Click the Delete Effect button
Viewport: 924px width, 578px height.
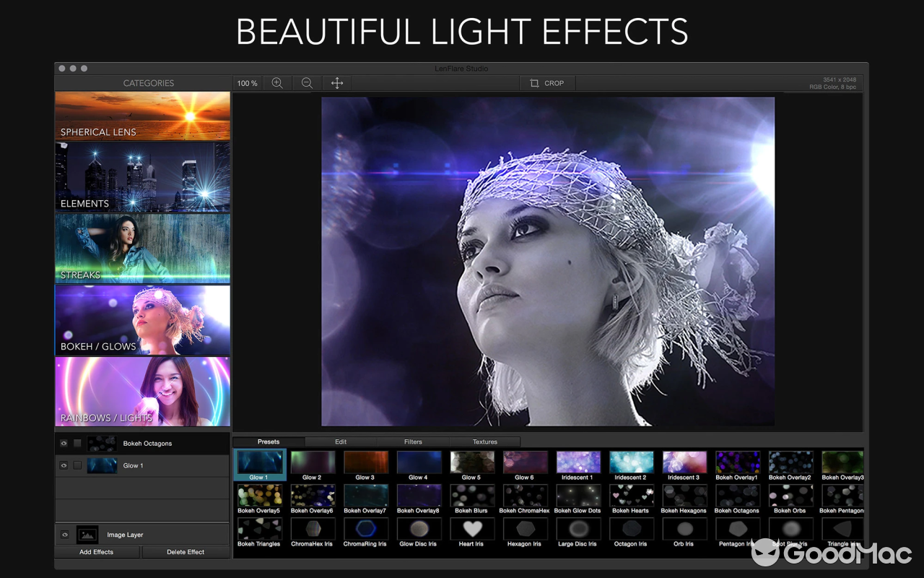(x=186, y=551)
